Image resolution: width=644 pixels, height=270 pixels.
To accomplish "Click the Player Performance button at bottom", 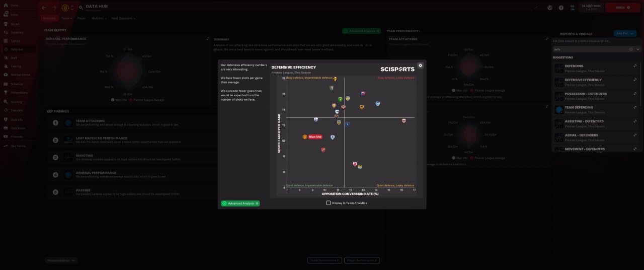I will click(x=362, y=260).
